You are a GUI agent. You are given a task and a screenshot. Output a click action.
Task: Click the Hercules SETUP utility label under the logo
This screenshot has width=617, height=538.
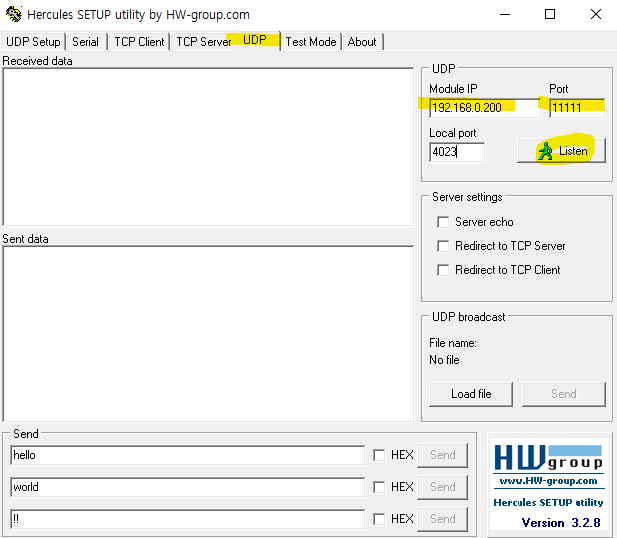[548, 503]
